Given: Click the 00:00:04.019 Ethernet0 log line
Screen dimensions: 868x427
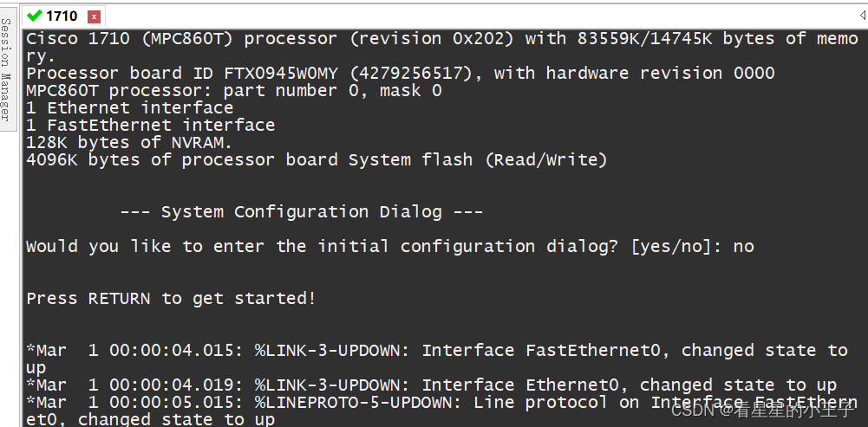Looking at the screenshot, I should coord(431,385).
